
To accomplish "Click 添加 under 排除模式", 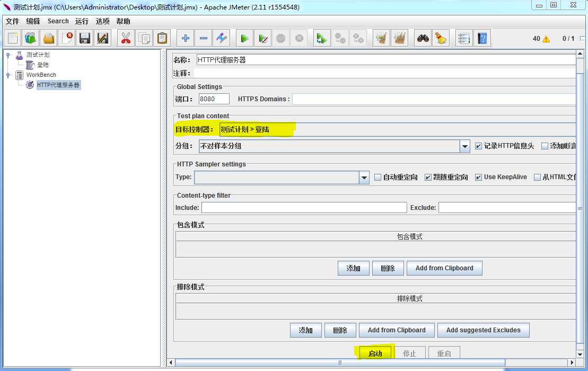I will pyautogui.click(x=305, y=330).
